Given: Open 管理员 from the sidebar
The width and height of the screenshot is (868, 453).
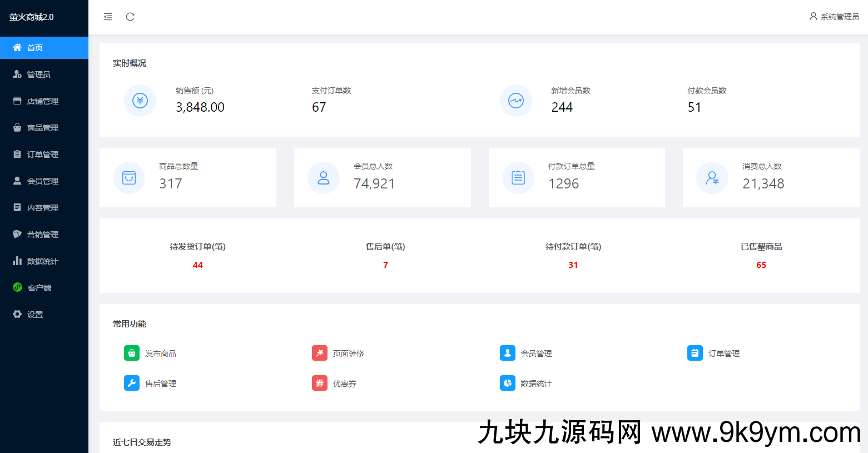Looking at the screenshot, I should click(x=38, y=74).
